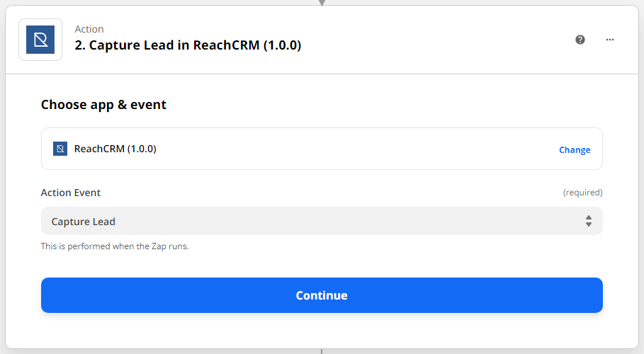
Task: Open the help question mark icon
Action: click(x=580, y=40)
